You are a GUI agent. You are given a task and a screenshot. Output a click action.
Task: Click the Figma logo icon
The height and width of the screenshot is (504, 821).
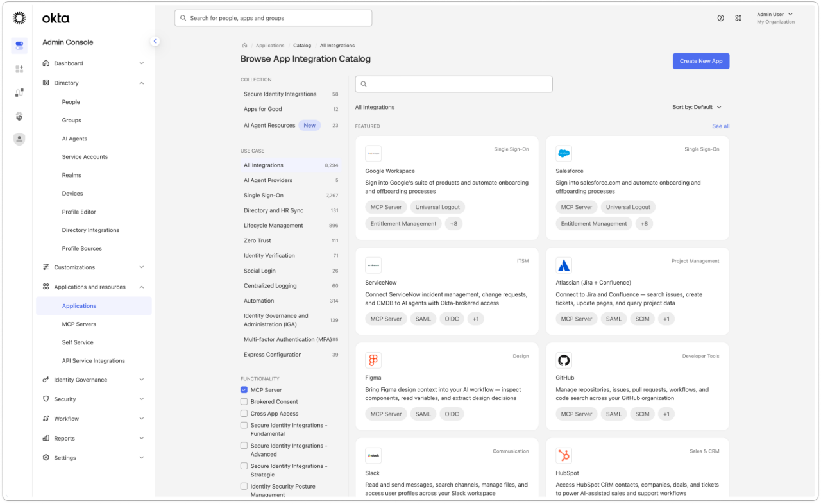pyautogui.click(x=373, y=360)
